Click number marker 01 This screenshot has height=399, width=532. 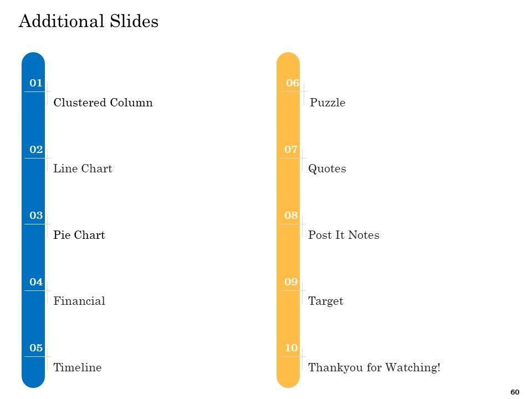tap(36, 83)
